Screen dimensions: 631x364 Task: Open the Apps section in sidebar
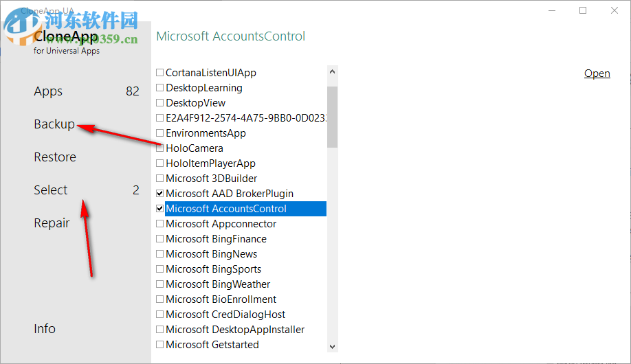48,91
